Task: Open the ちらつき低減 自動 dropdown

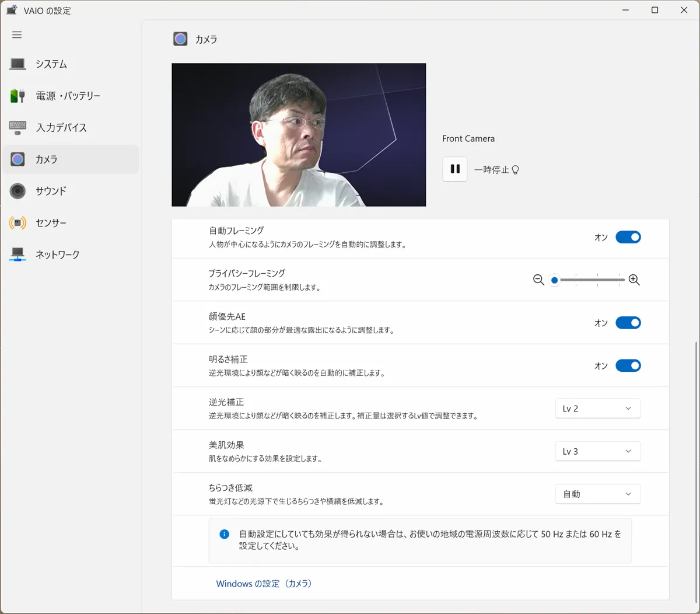Action: [x=598, y=494]
